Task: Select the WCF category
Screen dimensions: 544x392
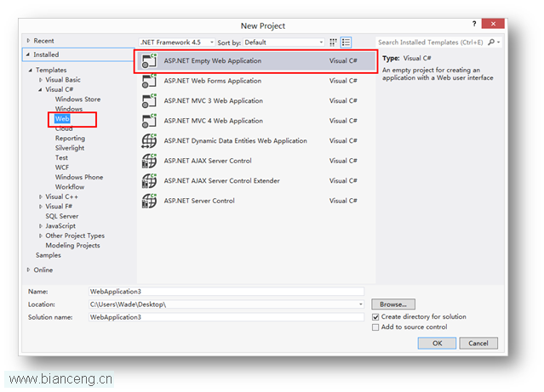Action: (x=62, y=168)
